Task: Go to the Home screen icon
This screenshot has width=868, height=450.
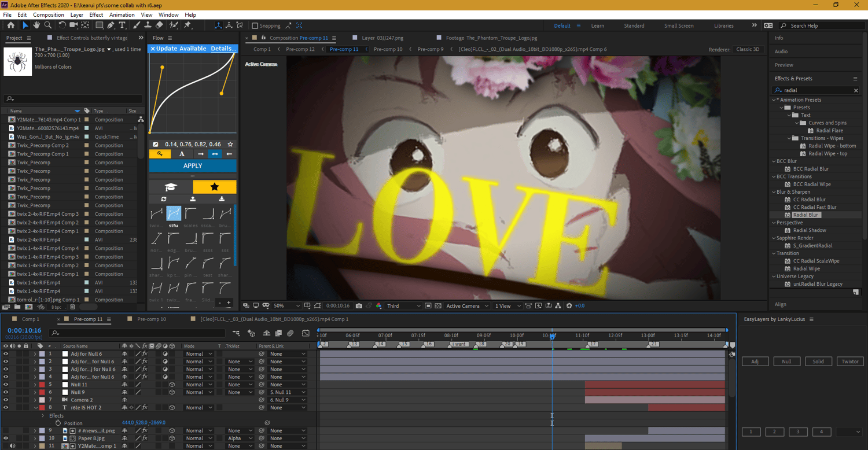Action: pos(10,25)
